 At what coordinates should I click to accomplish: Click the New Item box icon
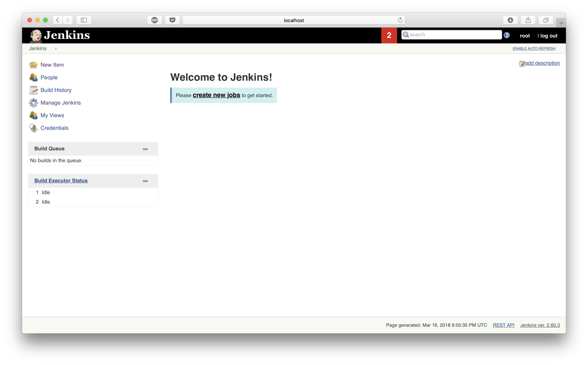click(33, 65)
